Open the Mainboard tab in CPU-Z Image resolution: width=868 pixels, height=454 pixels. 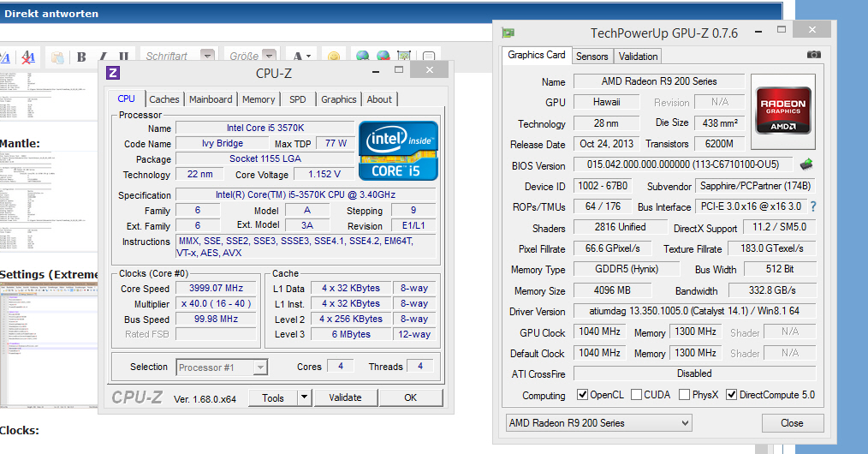[211, 99]
